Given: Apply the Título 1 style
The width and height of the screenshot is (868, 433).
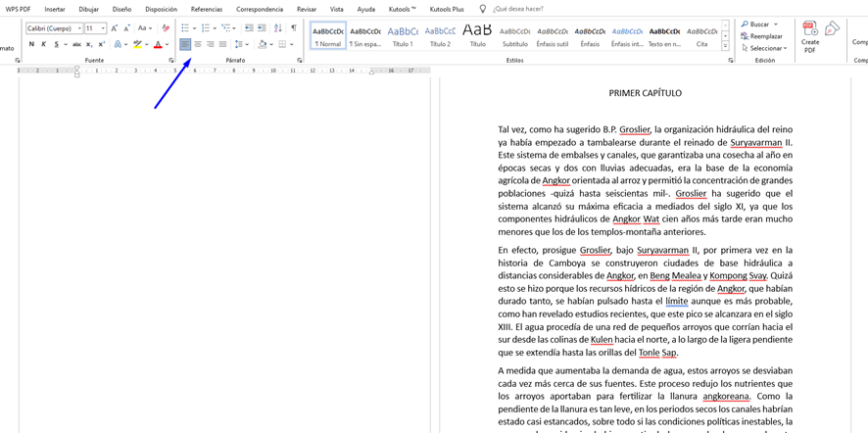Looking at the screenshot, I should (403, 36).
